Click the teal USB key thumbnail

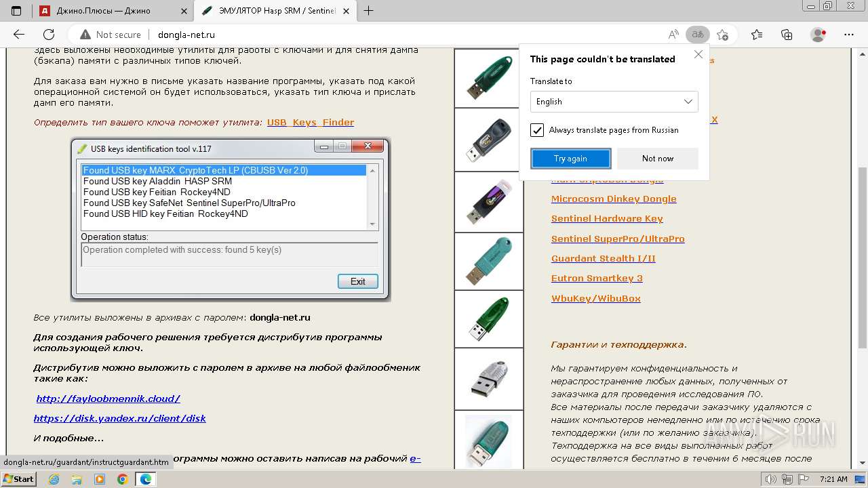point(489,261)
